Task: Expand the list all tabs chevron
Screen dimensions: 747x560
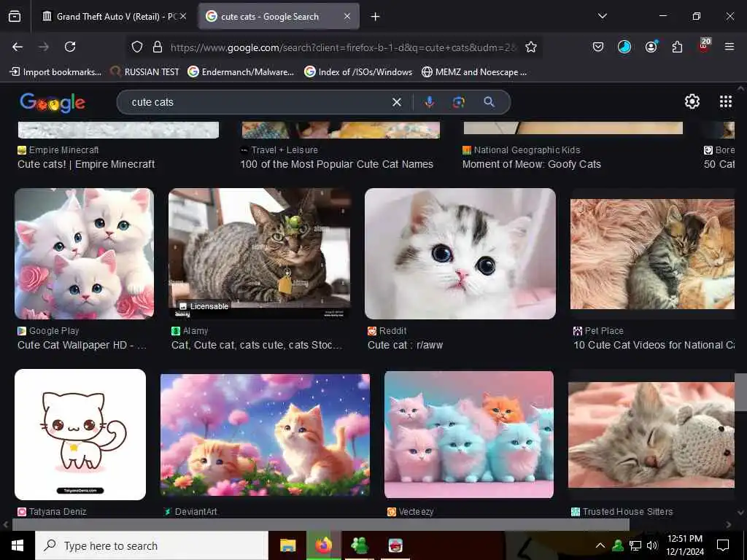Action: pyautogui.click(x=603, y=16)
